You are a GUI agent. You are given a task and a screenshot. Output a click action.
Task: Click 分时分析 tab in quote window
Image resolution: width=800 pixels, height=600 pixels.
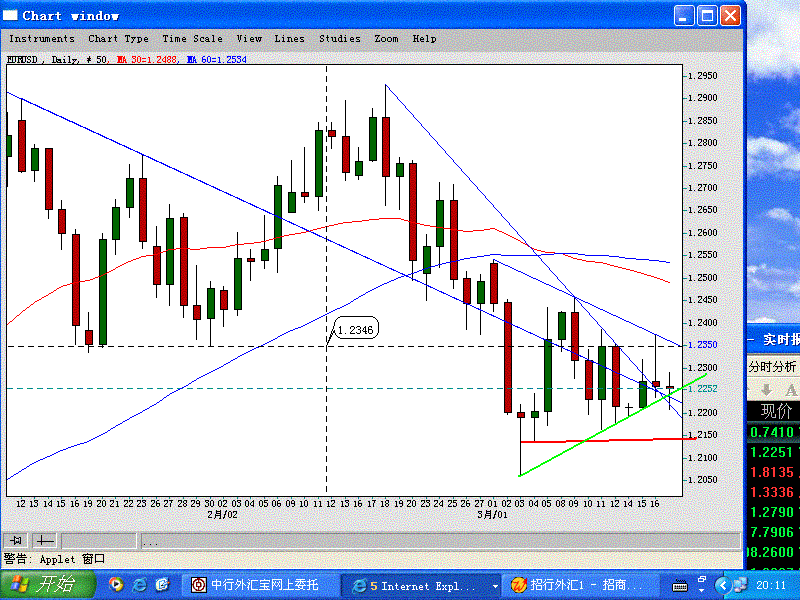tap(772, 366)
